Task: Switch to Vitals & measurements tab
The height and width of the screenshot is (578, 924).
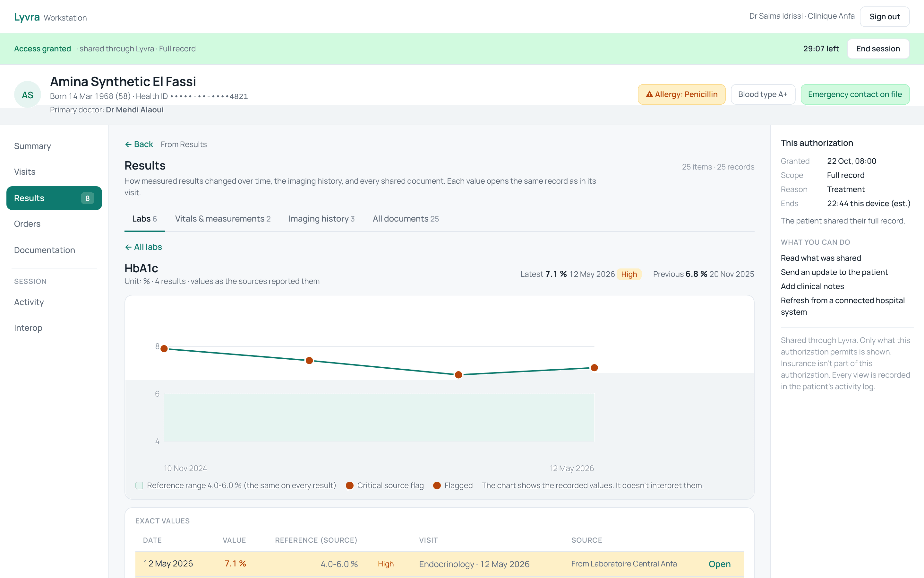Action: 223,219
